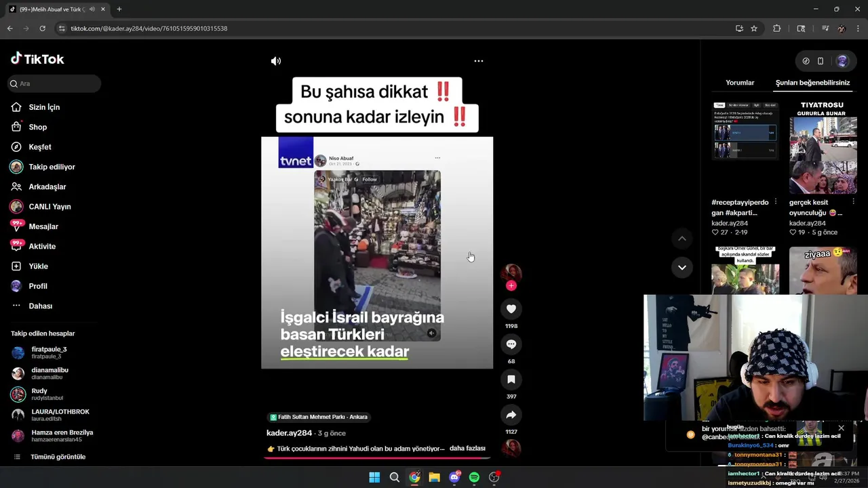Viewport: 868px width, 488px height.
Task: Save video with the bookmark icon
Action: (511, 380)
